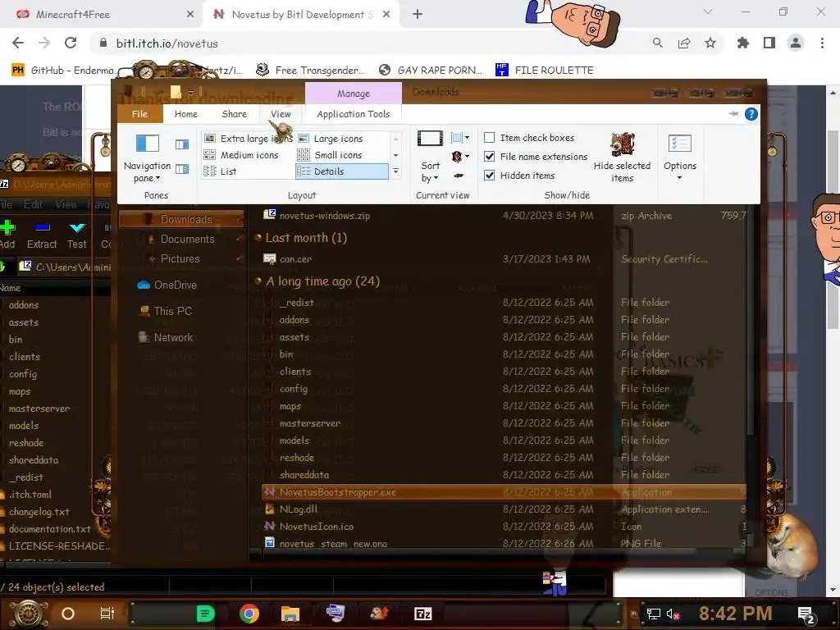Collapse the A long time ago group

coord(258,281)
